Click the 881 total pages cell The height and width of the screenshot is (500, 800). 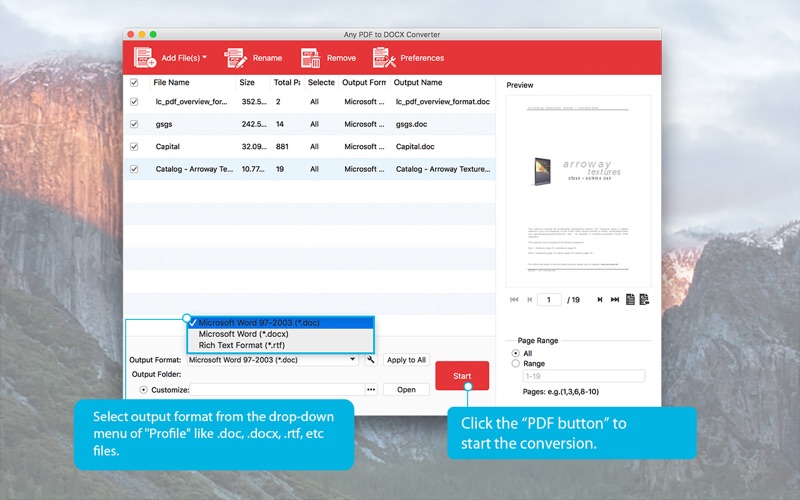282,146
